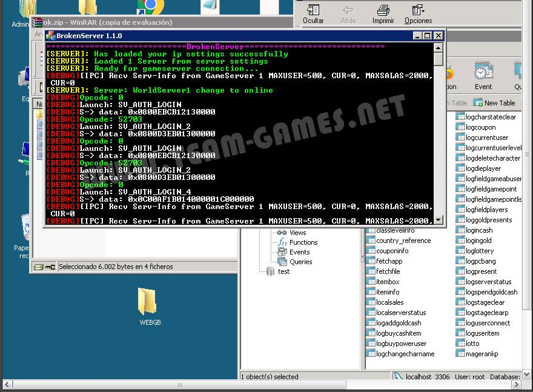Click the logpresent table icon
Viewport: 533px width, 392px height.
(x=460, y=271)
